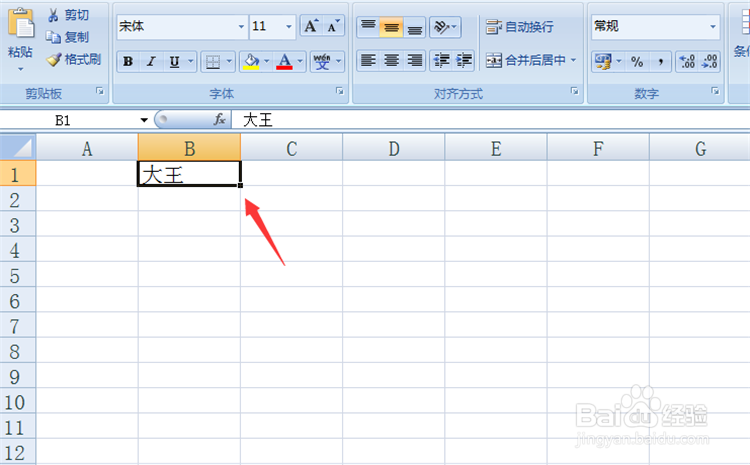The width and height of the screenshot is (750, 465).
Task: Align text to bottom of cell
Action: [x=414, y=26]
